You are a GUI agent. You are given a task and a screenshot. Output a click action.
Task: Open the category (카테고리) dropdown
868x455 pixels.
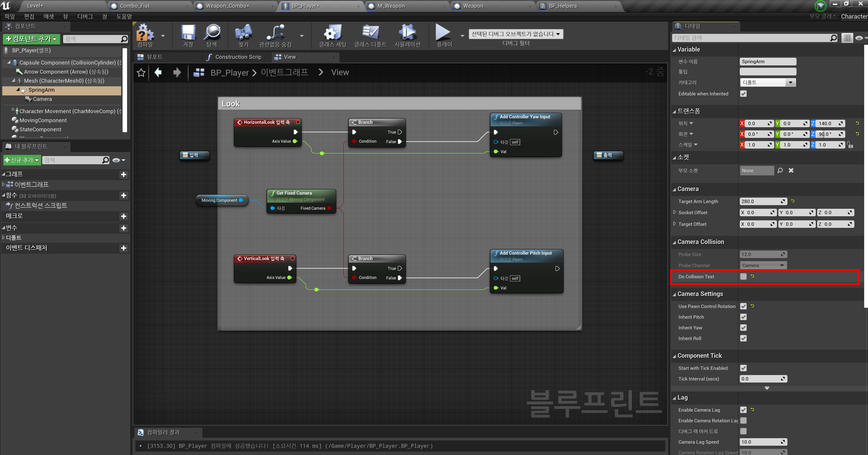[x=768, y=82]
